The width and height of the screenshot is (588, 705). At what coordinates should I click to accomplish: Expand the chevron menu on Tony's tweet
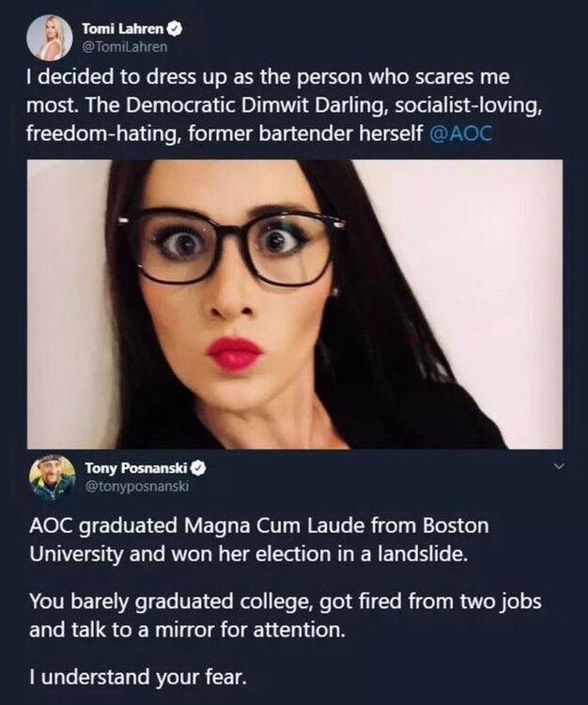point(561,466)
